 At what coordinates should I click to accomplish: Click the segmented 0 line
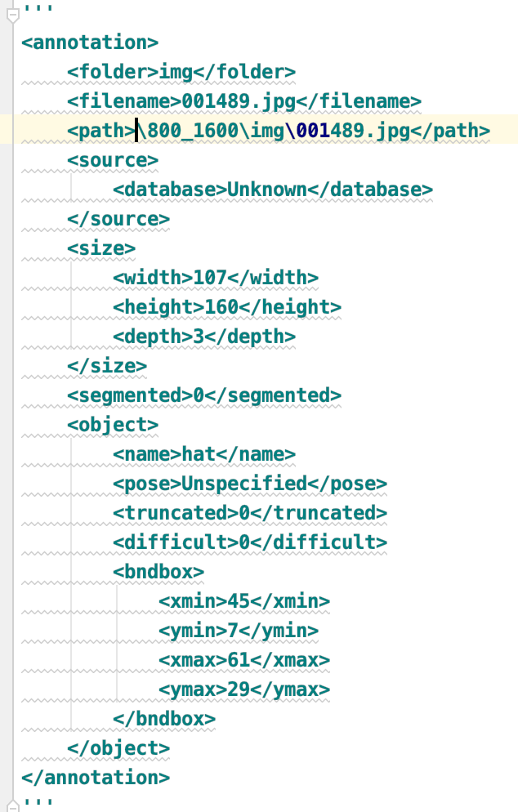pos(204,395)
